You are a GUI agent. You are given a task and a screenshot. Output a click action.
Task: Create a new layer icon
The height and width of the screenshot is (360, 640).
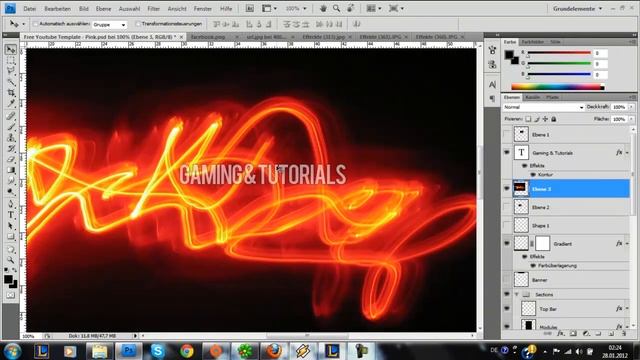(x=611, y=333)
